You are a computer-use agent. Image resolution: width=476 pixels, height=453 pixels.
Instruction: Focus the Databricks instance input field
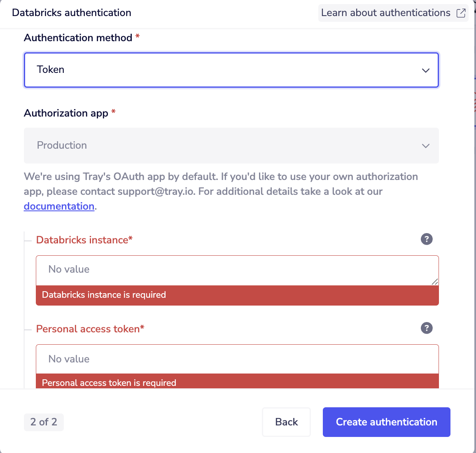click(237, 270)
